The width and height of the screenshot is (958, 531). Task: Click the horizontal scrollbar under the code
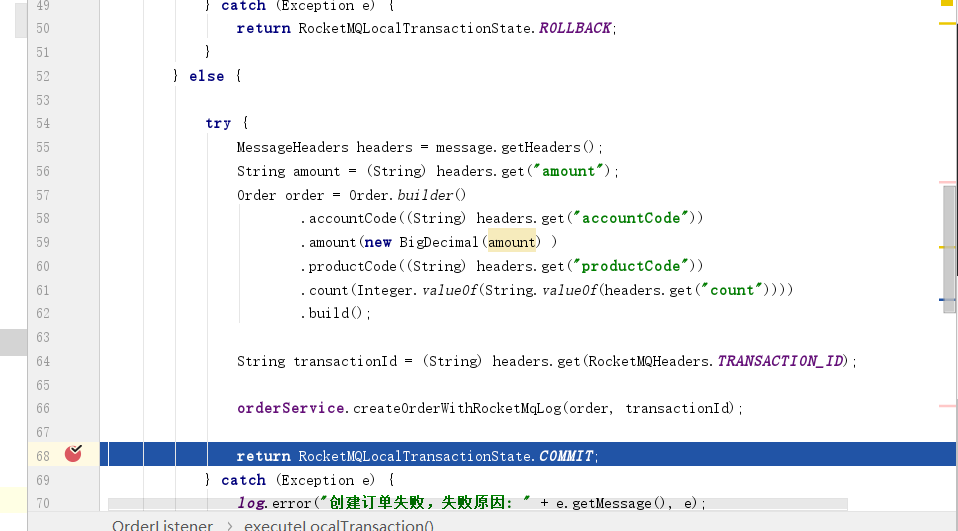coord(477,504)
